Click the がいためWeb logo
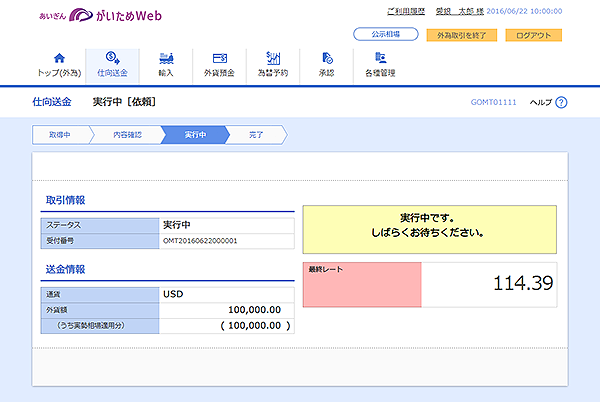Screen dimensions: 600x402 (100, 15)
